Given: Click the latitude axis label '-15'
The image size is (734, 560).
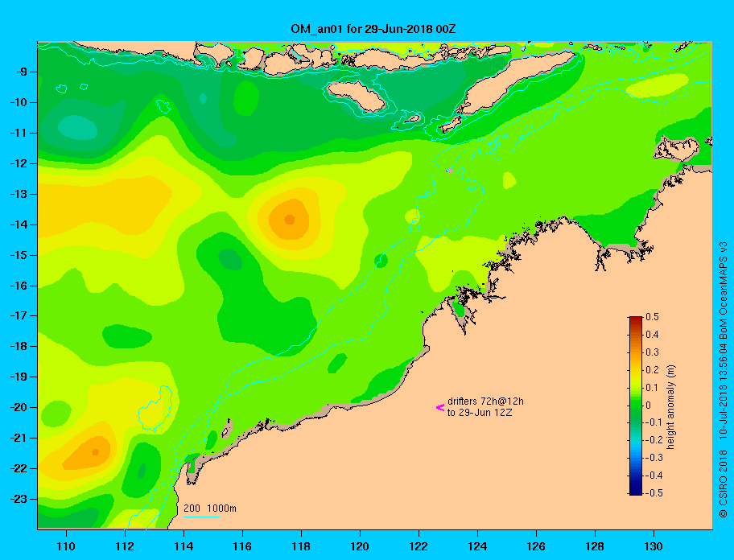Looking at the screenshot, I should point(19,255).
